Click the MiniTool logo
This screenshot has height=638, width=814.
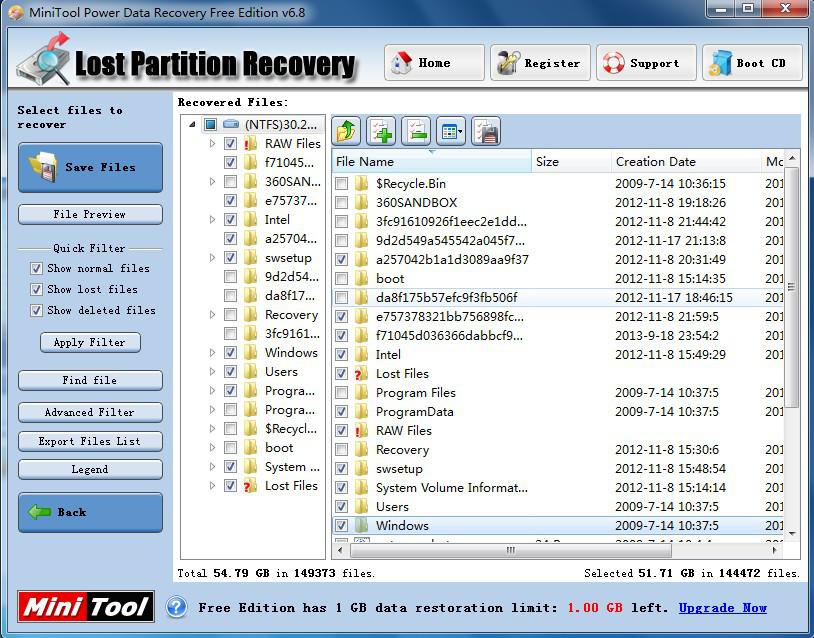[x=86, y=606]
